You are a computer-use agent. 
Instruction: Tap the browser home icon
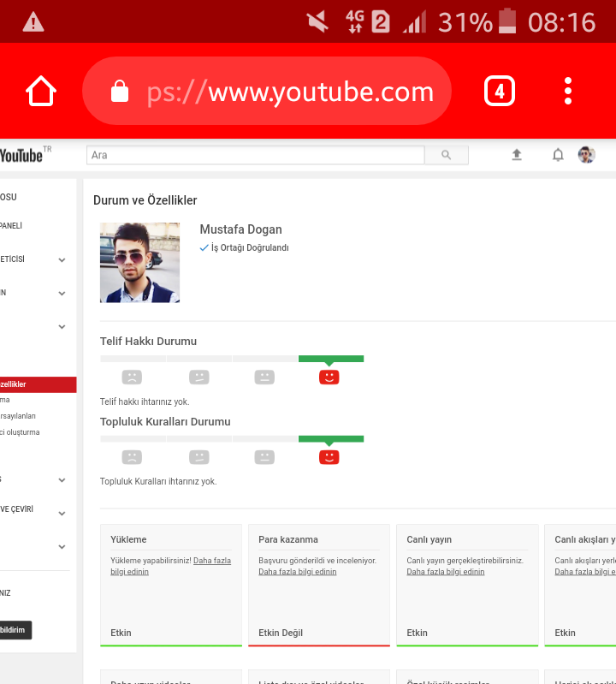[41, 91]
